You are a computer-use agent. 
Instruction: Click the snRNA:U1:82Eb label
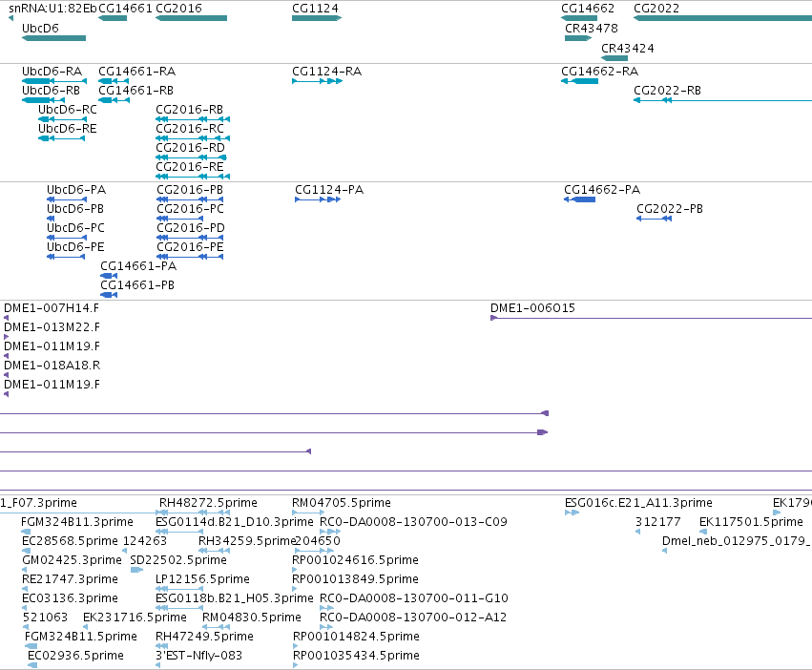[52, 9]
